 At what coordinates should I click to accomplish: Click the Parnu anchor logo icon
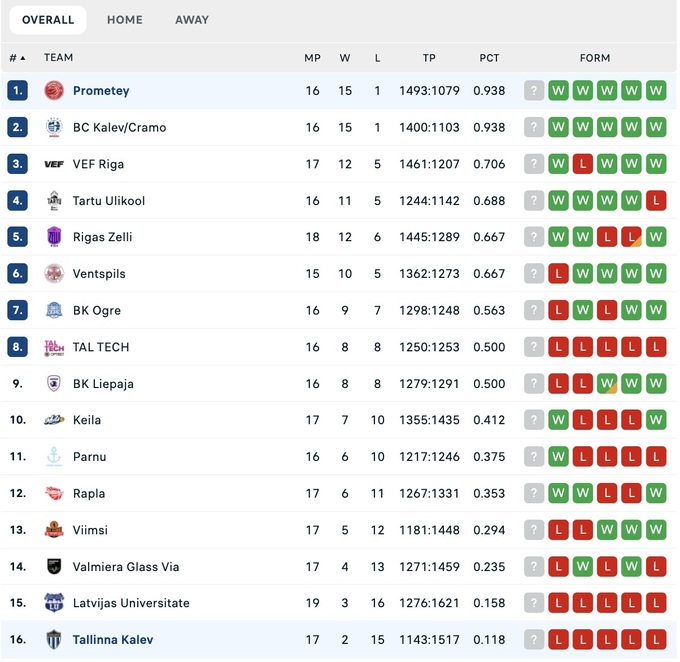54,457
